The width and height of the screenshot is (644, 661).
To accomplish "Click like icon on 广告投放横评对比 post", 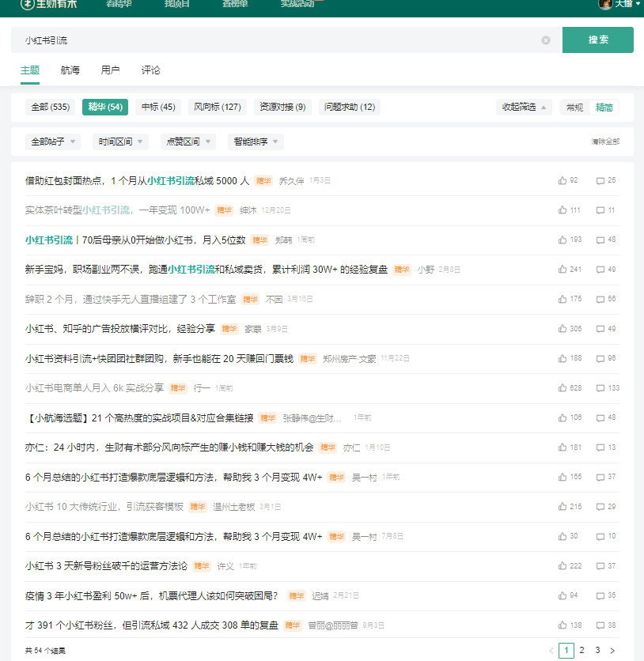I will [x=563, y=328].
